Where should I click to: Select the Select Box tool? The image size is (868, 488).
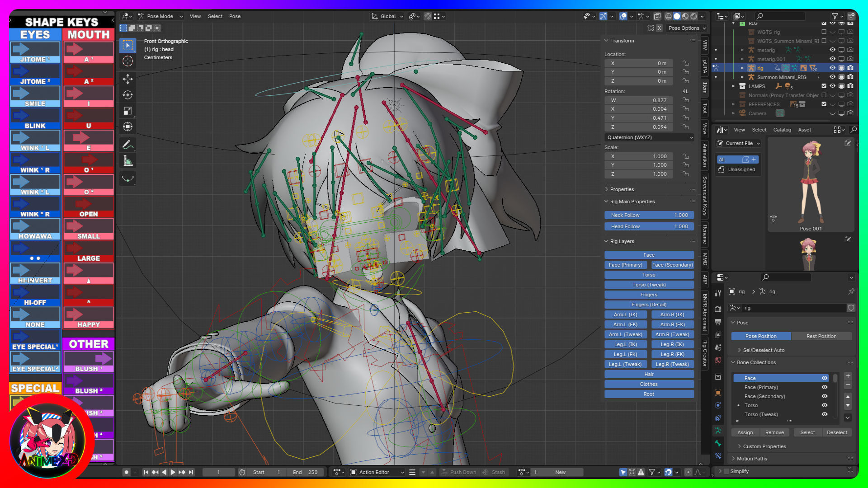(x=128, y=45)
